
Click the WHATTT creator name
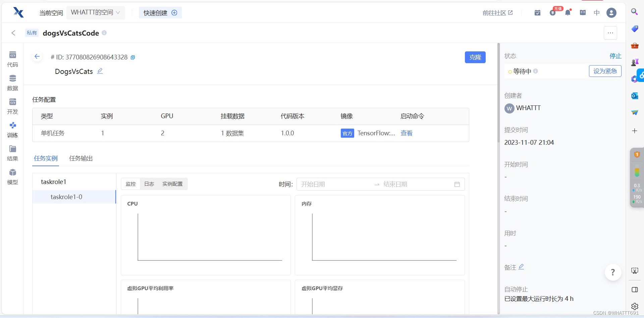click(x=528, y=108)
